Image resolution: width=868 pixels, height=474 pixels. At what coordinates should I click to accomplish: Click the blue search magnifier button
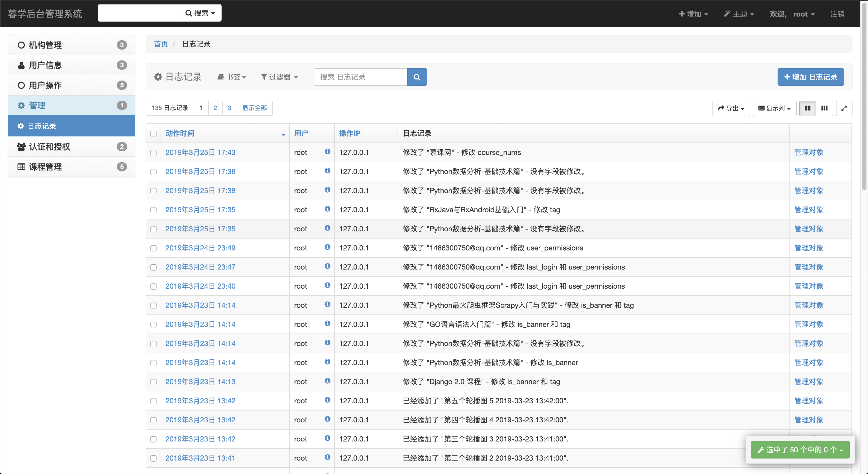[417, 77]
